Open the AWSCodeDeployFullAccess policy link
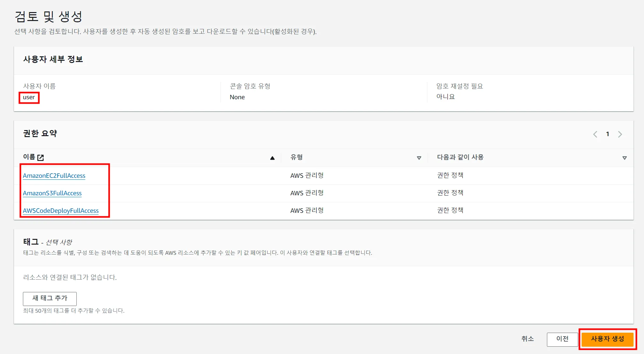 pos(61,211)
